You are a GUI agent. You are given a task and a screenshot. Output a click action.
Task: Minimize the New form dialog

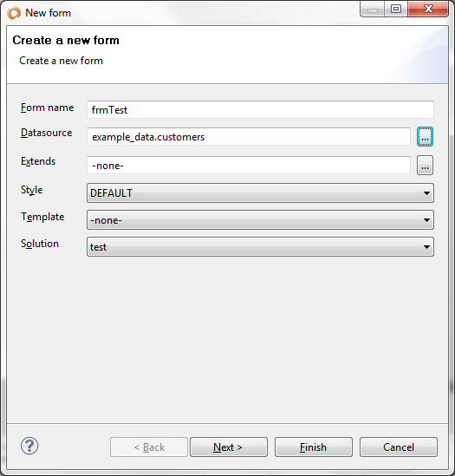373,10
